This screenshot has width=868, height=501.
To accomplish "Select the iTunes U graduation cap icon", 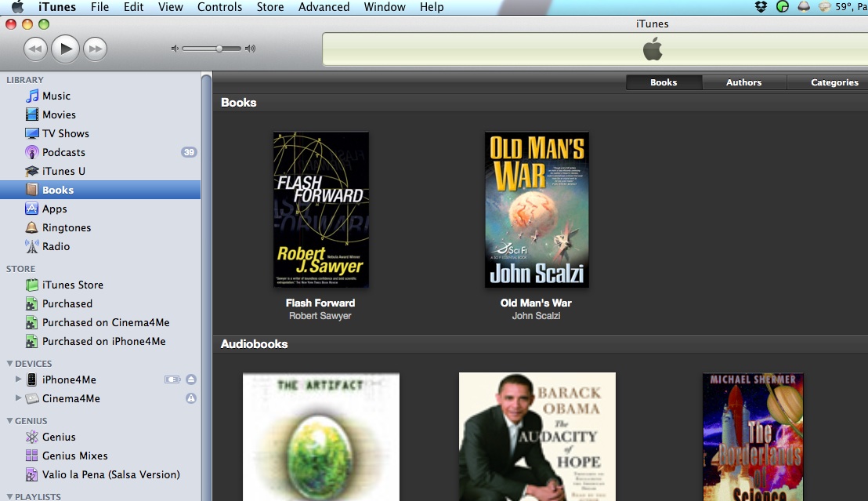I will tap(32, 171).
